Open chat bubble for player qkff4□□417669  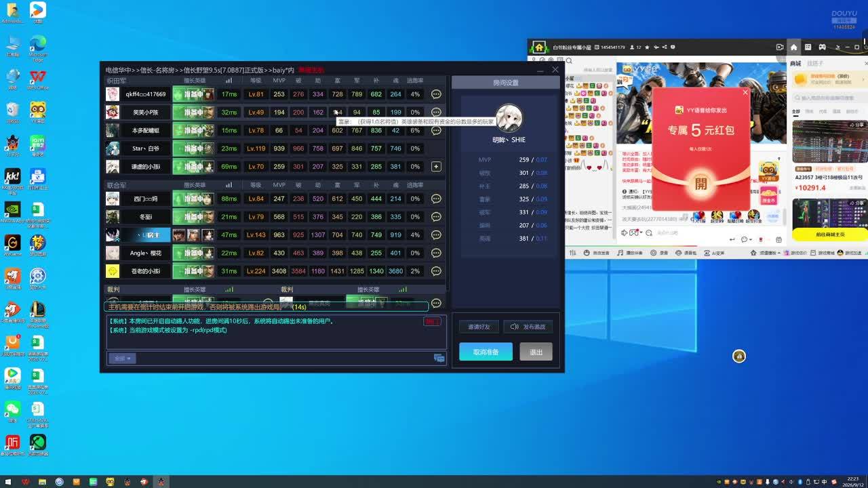pos(436,94)
